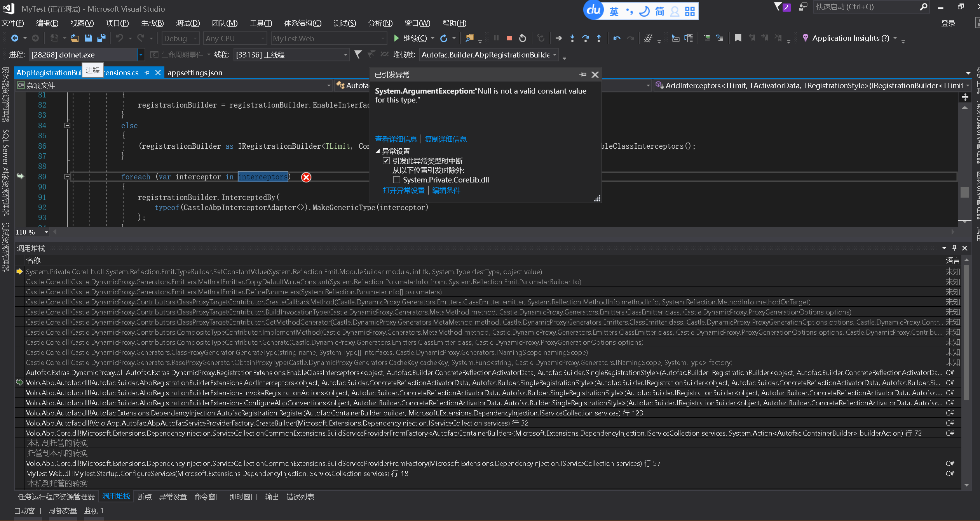Open the Debug (调试) menu
Screen dimensions: 980x521
[x=188, y=23]
